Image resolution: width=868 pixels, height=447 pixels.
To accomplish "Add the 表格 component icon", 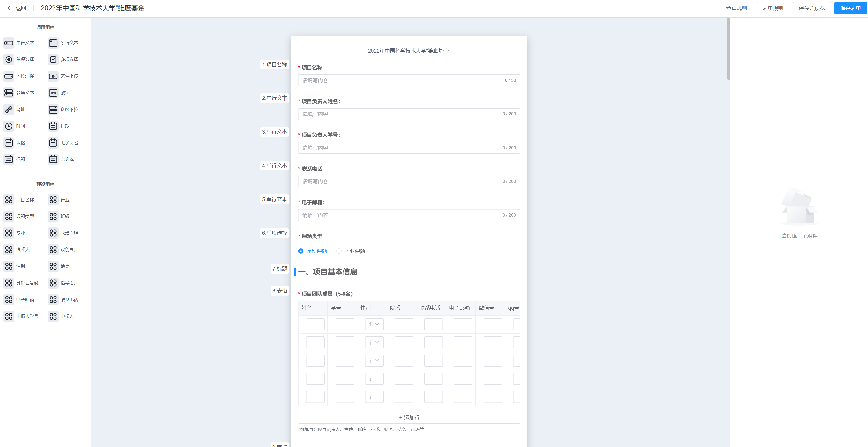I will pyautogui.click(x=9, y=143).
